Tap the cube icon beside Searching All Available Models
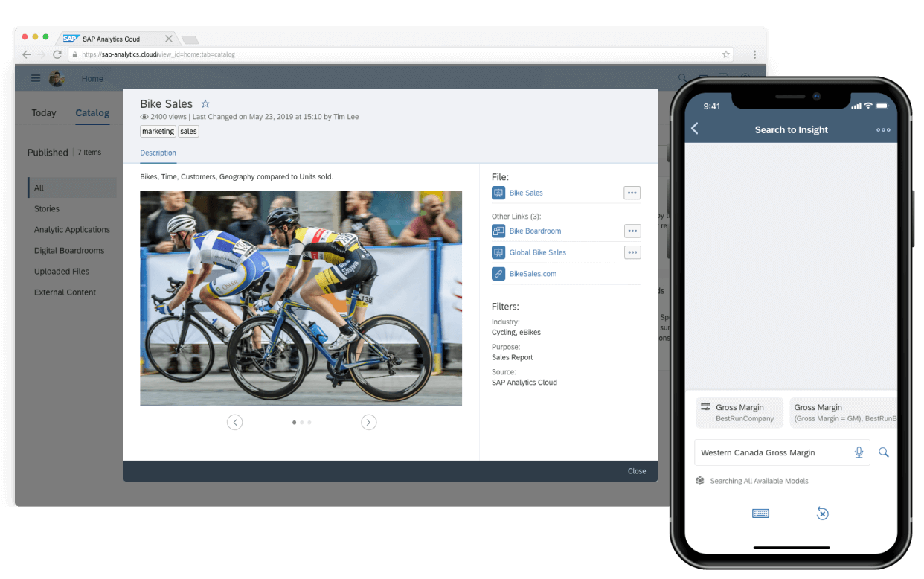Viewport: 924px width, 579px height. tap(700, 481)
